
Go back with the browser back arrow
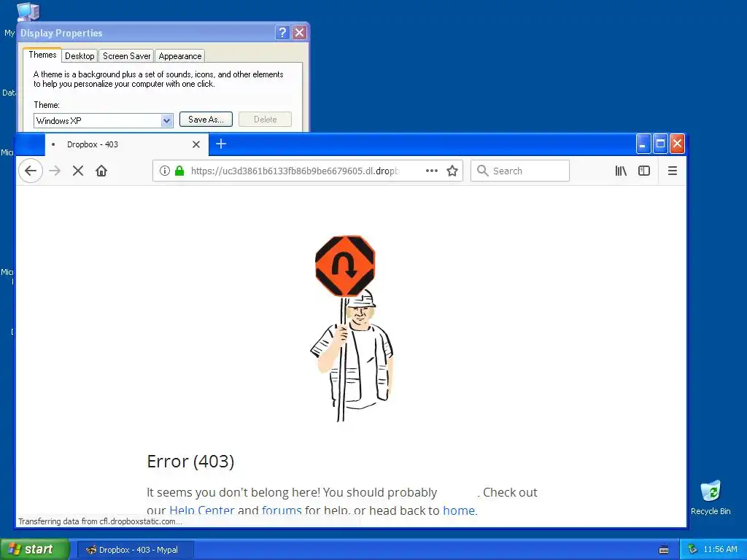coord(31,171)
